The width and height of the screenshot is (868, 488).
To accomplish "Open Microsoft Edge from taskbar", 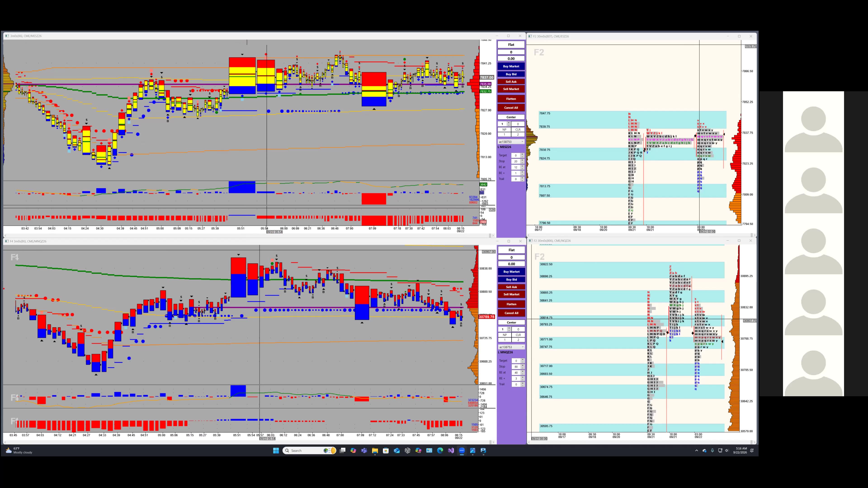I will pyautogui.click(x=440, y=451).
